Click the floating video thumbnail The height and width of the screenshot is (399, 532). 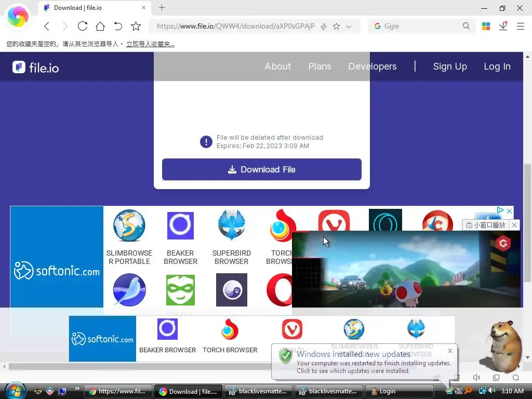tap(406, 269)
